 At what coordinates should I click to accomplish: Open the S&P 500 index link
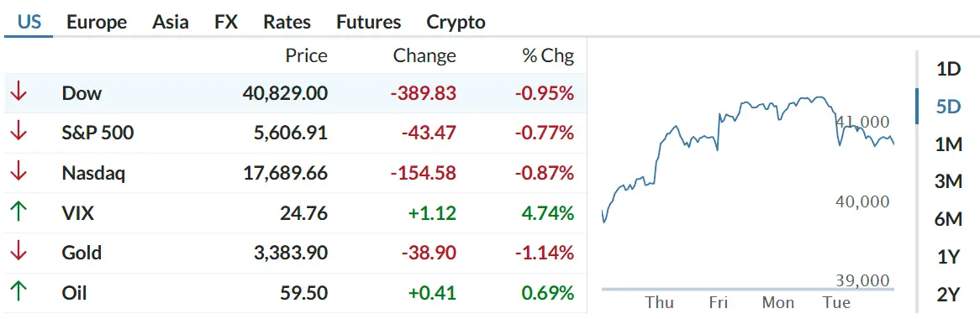(97, 133)
